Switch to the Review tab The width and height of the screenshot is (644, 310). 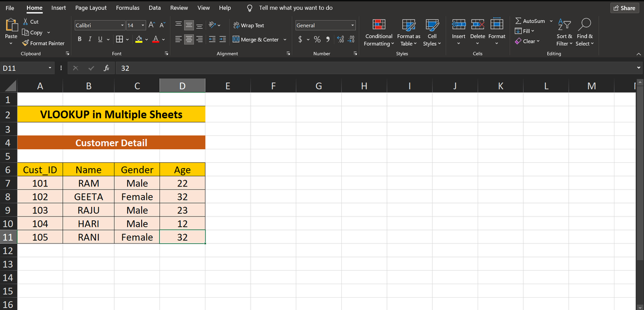179,8
